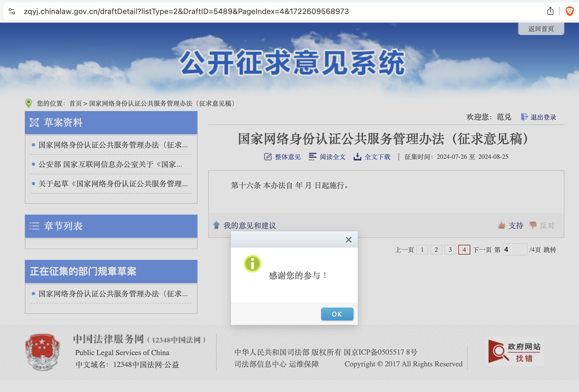Image resolution: width=579 pixels, height=392 pixels.
Task: Click 跳转 to jump to page
Action: pos(550,250)
